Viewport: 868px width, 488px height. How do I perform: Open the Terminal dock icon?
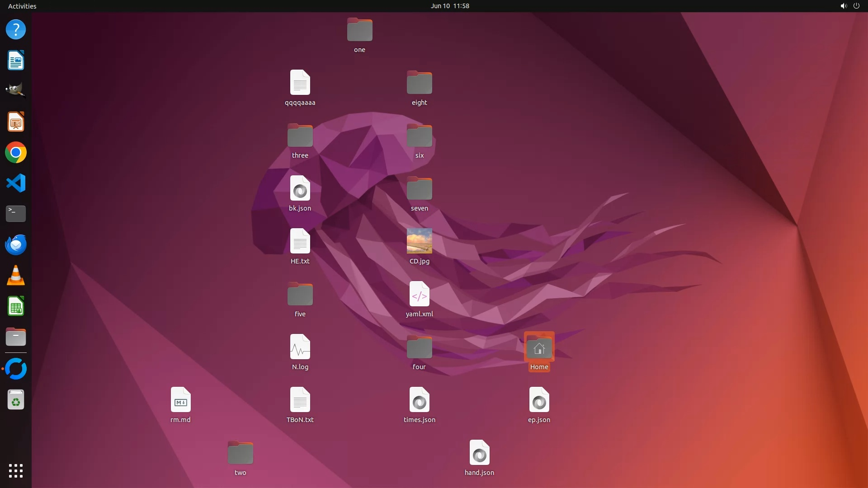16,214
